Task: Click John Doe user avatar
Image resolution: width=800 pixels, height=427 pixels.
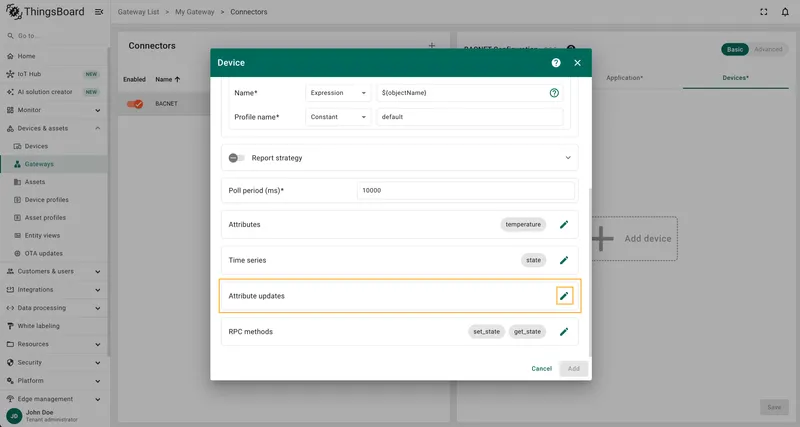Action: pos(14,416)
